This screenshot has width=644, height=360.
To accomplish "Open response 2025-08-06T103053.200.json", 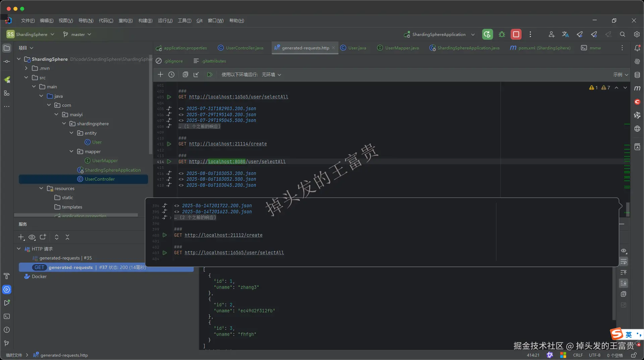I will click(x=221, y=173).
